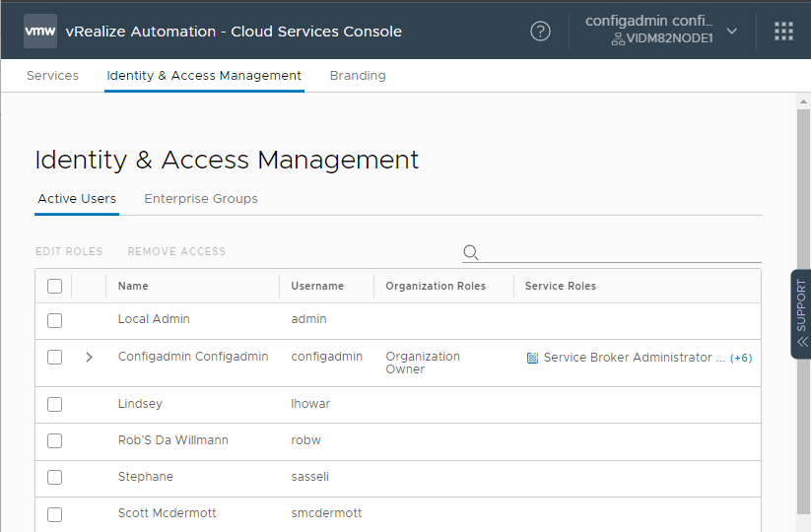811x532 pixels.
Task: Expand the SUPPORT panel arrows
Action: coord(802,341)
